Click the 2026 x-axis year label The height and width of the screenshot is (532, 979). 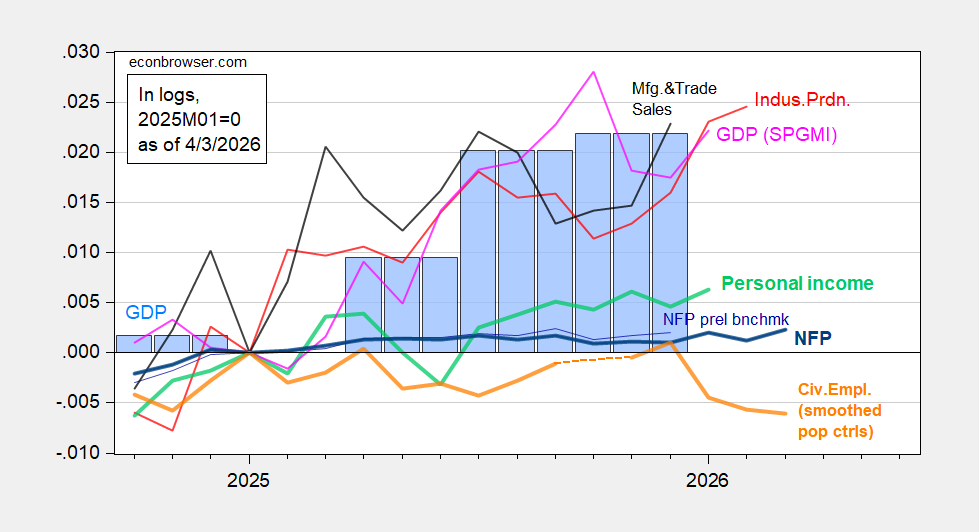tap(707, 479)
